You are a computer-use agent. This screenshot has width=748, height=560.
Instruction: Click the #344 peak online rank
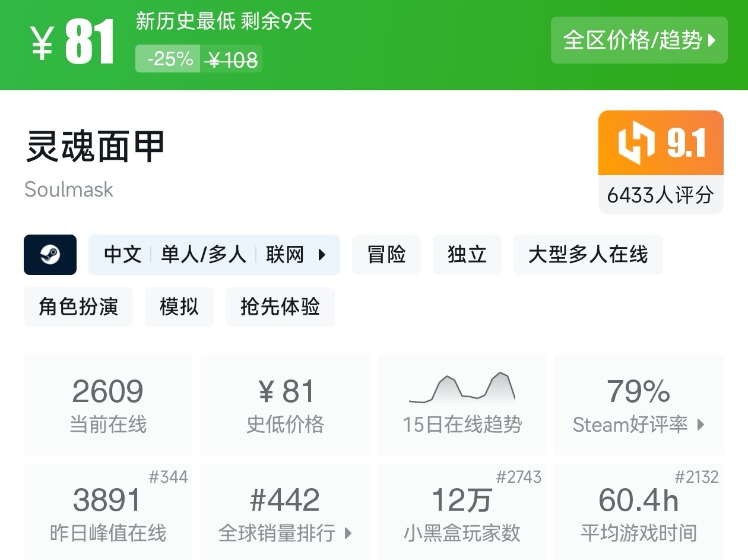pos(168,477)
